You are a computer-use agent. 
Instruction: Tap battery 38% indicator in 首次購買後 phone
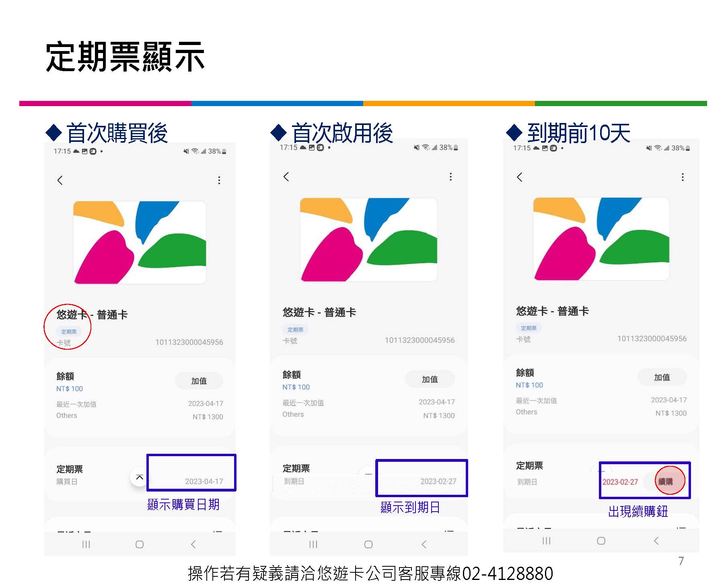point(217,151)
